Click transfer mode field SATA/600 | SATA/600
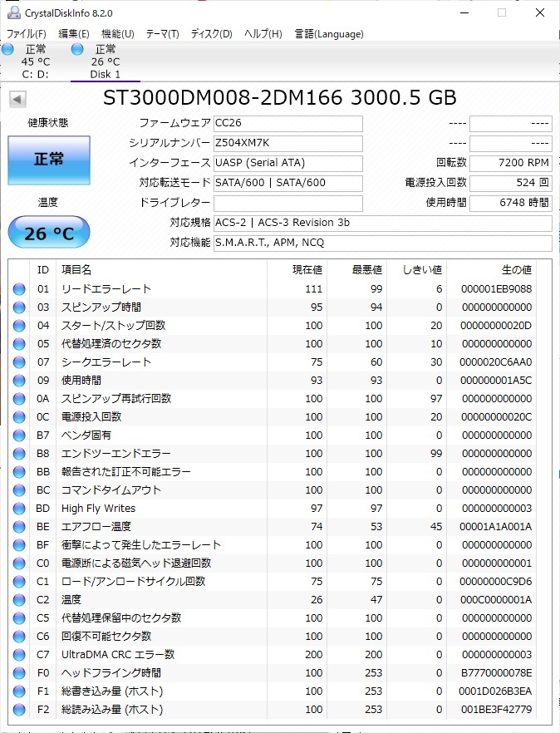 point(288,183)
